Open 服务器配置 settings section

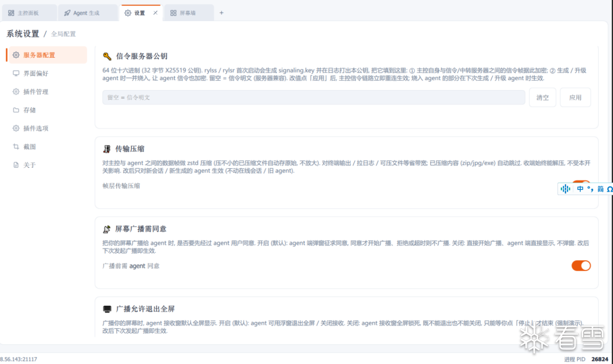pos(47,55)
